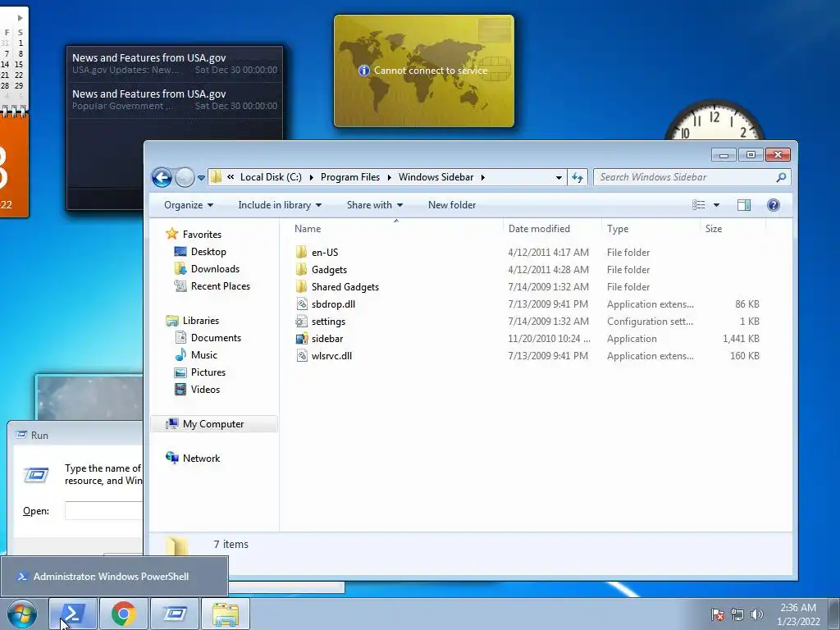Sort files by Date modified column
This screenshot has height=630, width=840.
(539, 229)
